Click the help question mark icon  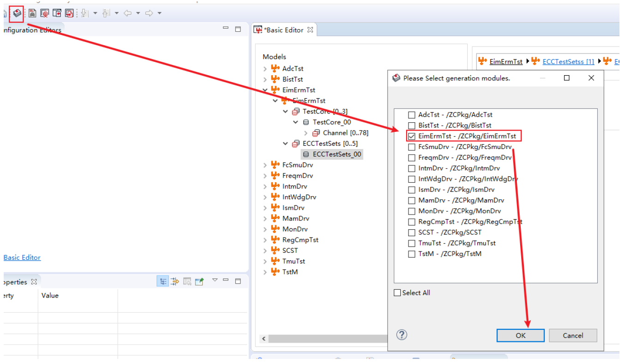[x=402, y=334]
